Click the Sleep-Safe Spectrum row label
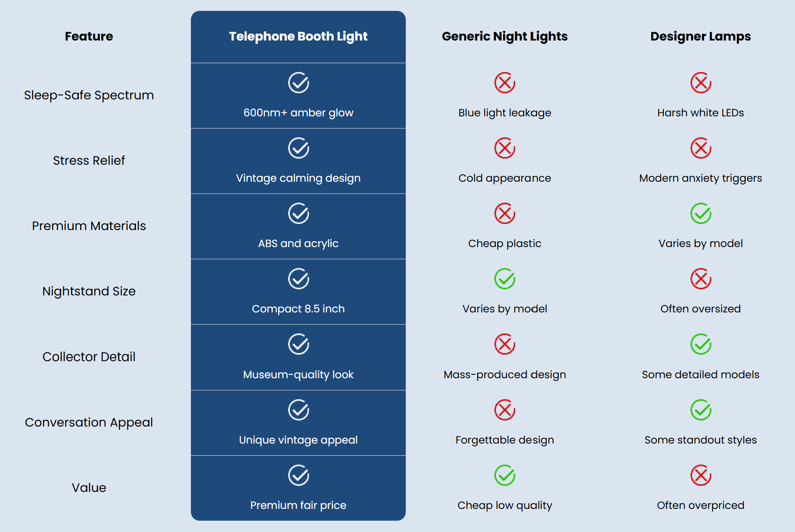This screenshot has width=795, height=532. [x=89, y=95]
